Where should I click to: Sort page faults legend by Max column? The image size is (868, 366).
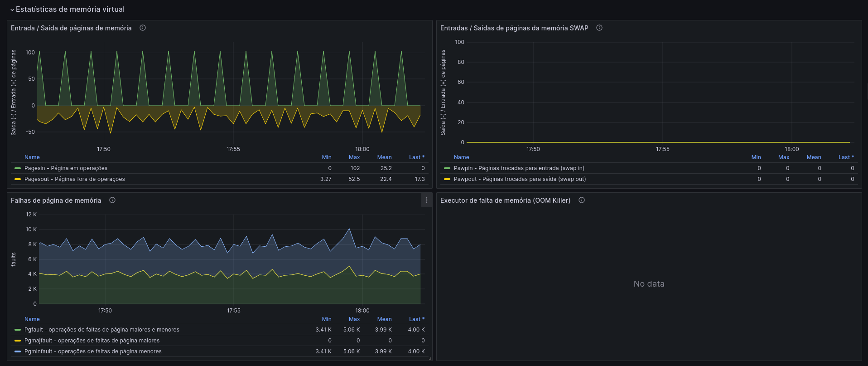pos(354,319)
